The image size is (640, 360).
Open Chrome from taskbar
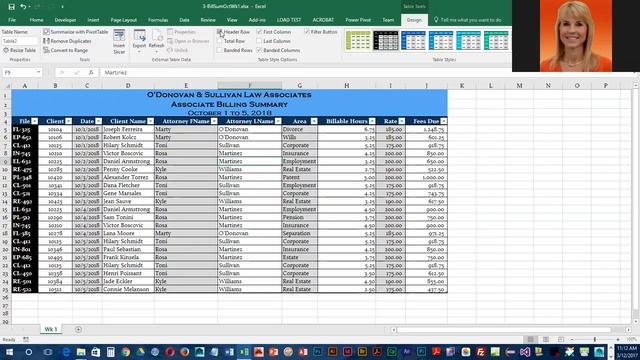click(126, 352)
